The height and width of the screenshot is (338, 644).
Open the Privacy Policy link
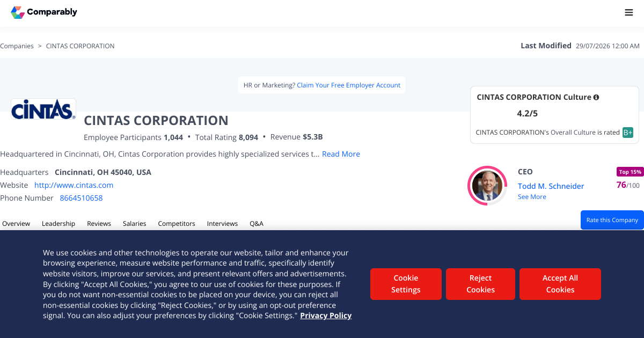(326, 315)
